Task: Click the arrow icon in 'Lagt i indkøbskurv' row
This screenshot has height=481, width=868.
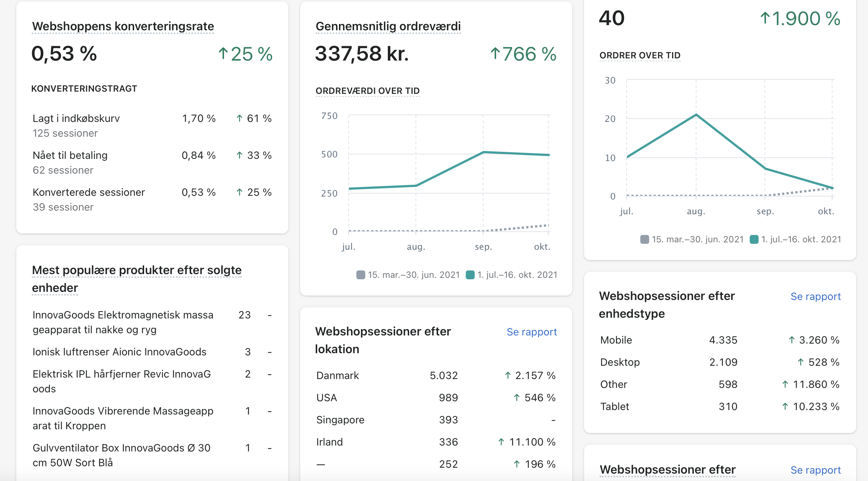Action: (240, 119)
